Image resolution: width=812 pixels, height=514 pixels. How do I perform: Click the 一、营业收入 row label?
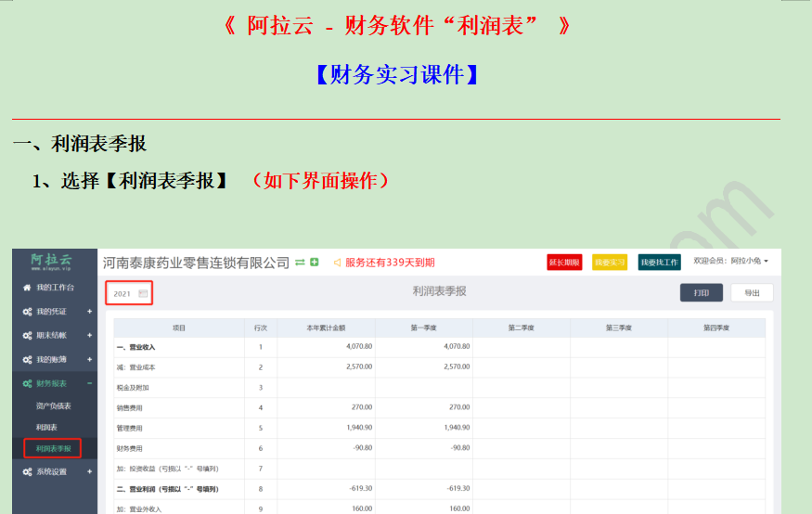pos(135,347)
